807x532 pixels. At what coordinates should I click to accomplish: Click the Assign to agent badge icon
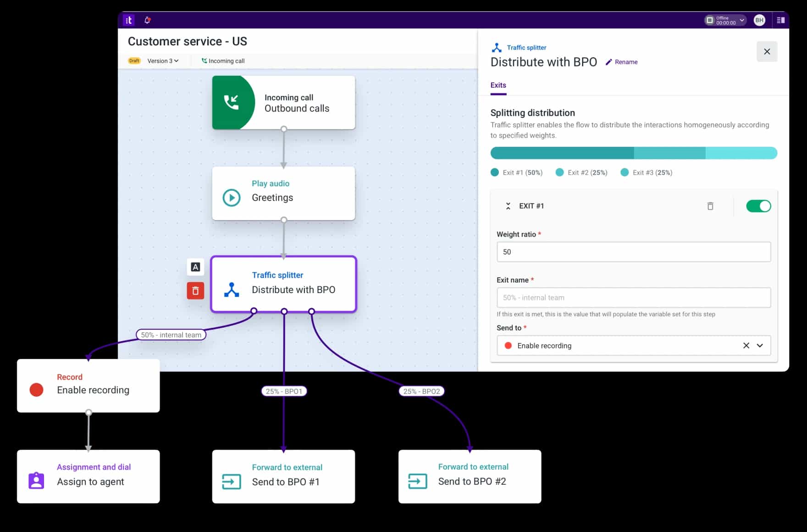[x=37, y=481]
